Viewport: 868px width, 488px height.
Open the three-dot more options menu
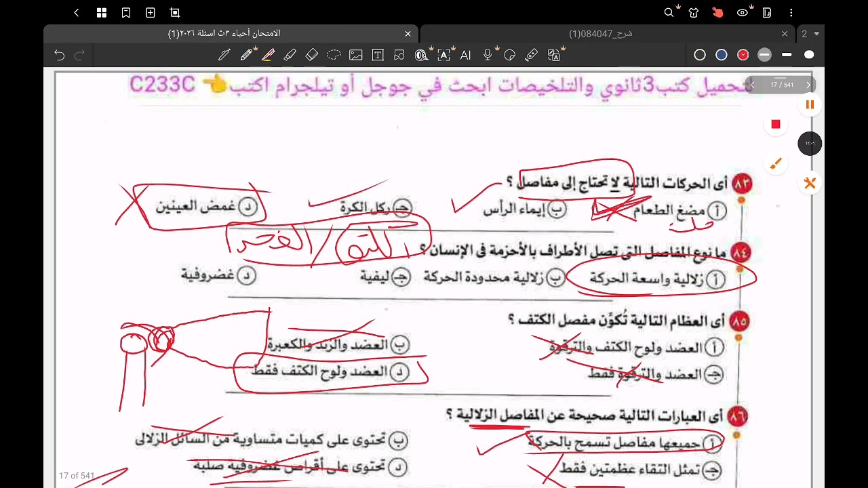click(x=791, y=13)
